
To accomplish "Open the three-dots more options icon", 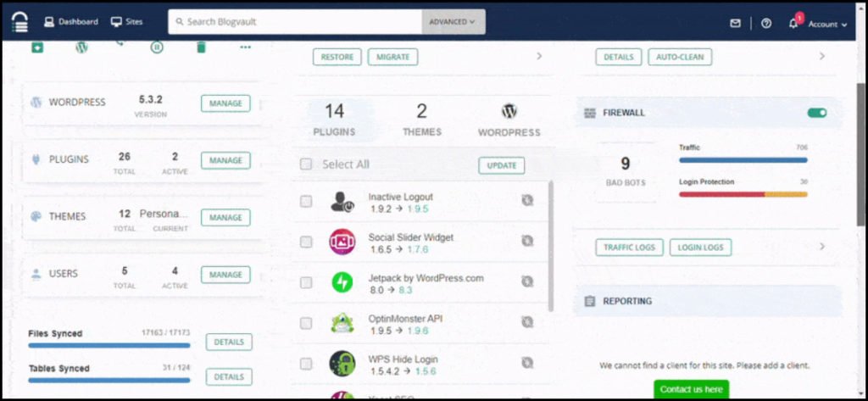I will 246,47.
